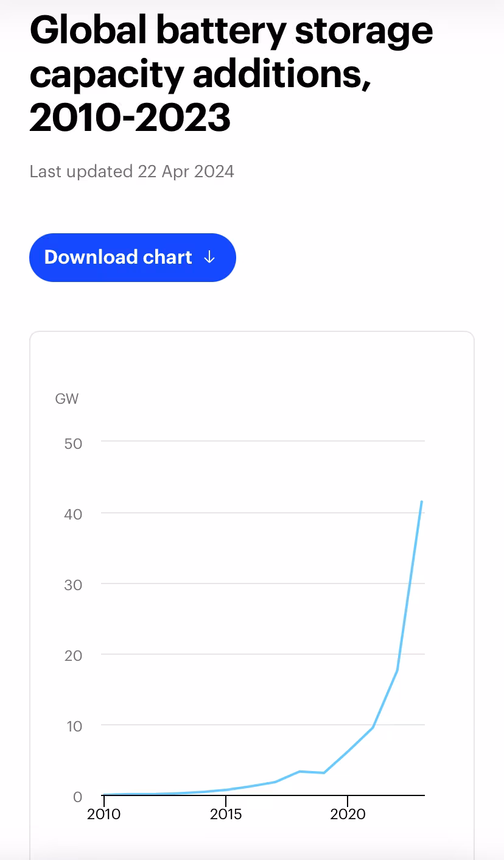504x860 pixels.
Task: Click the 'Last updated 22 Apr 2024' text
Action: [131, 172]
